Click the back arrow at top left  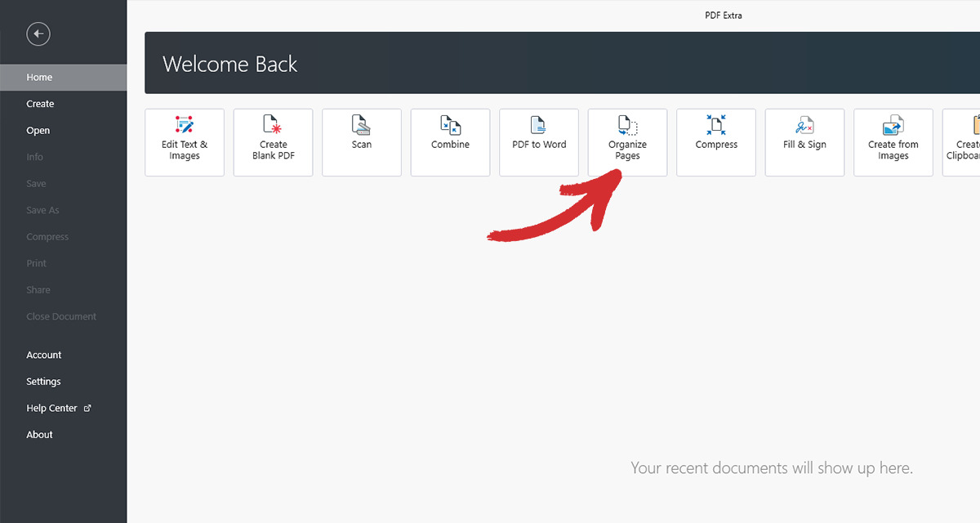click(x=38, y=34)
